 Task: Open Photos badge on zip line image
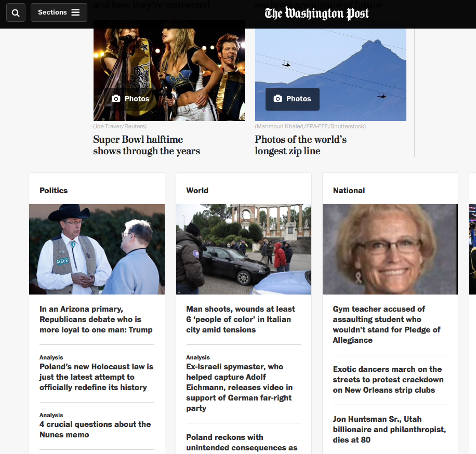[x=293, y=99]
